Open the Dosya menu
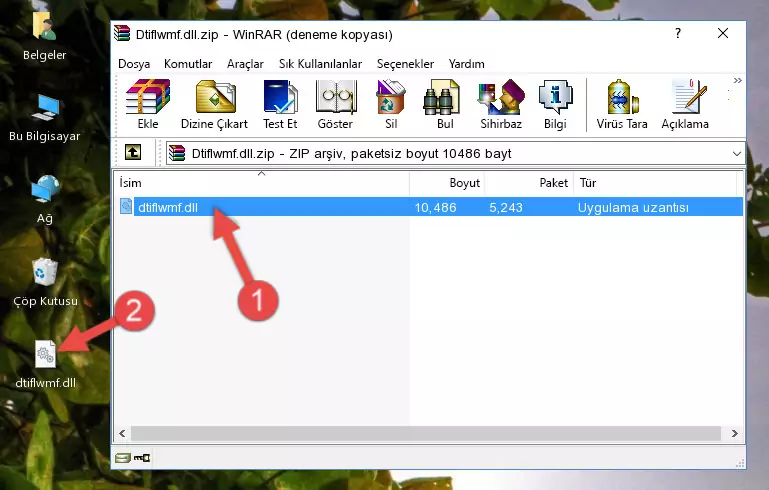 pyautogui.click(x=134, y=64)
